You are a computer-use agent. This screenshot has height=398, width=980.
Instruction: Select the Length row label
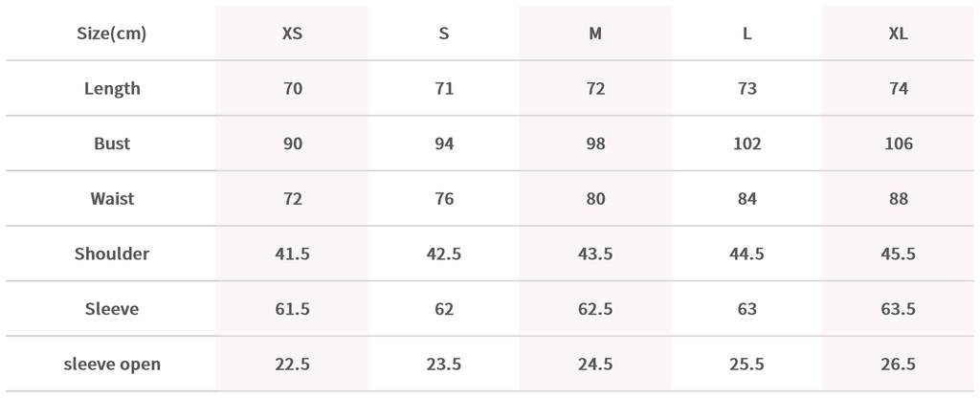[x=112, y=89]
